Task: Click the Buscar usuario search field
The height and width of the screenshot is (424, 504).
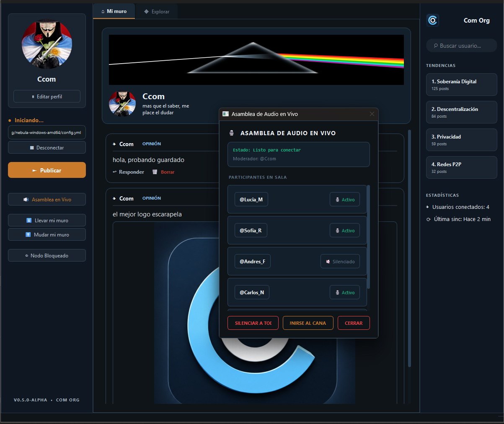Action: 462,46
